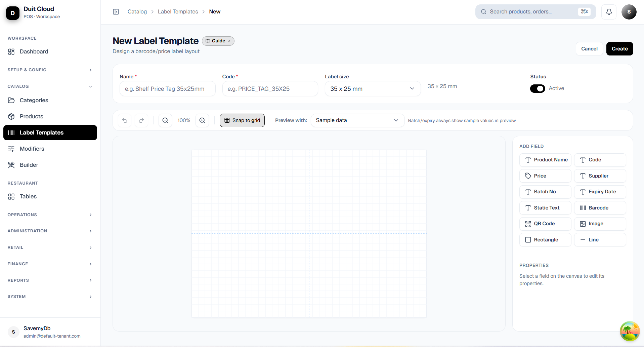Viewport: 644px width, 347px height.
Task: Add Batch No field
Action: click(x=545, y=192)
